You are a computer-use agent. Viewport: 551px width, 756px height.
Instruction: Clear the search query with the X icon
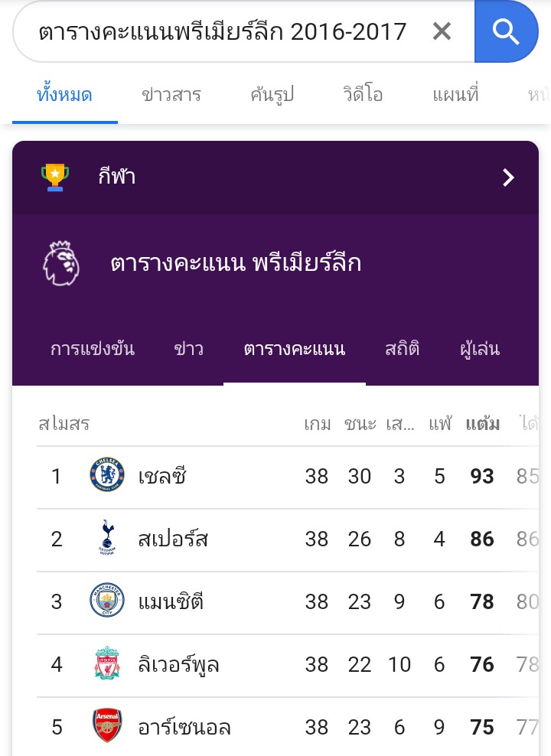pyautogui.click(x=442, y=32)
